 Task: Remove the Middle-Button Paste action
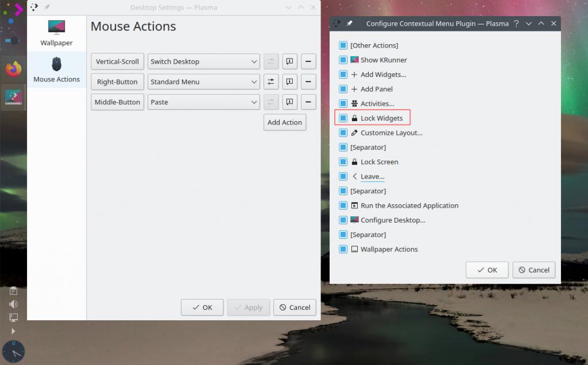point(309,102)
